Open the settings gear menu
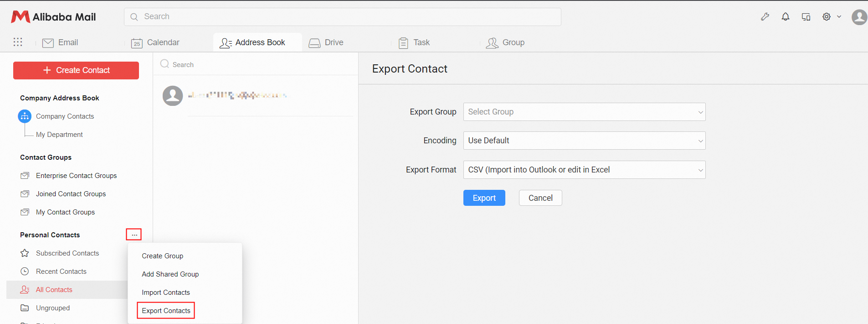 click(827, 17)
